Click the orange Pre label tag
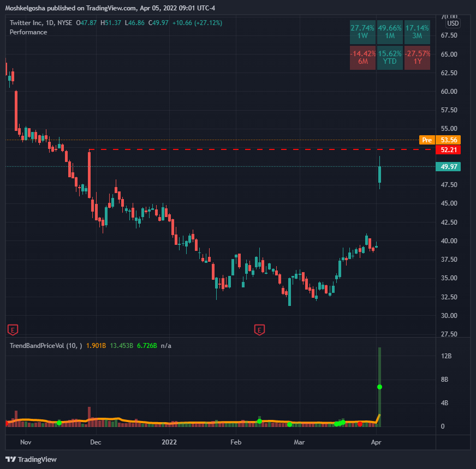476x469 pixels. click(427, 140)
